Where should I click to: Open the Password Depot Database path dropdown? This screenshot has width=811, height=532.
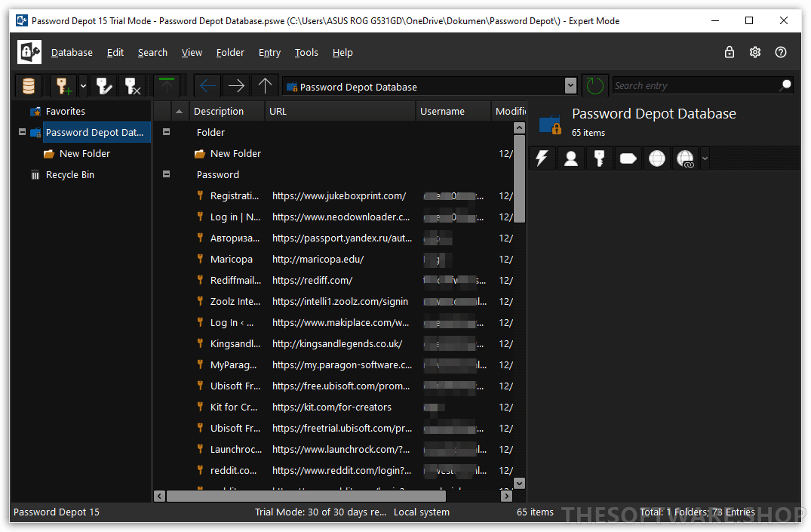[570, 86]
